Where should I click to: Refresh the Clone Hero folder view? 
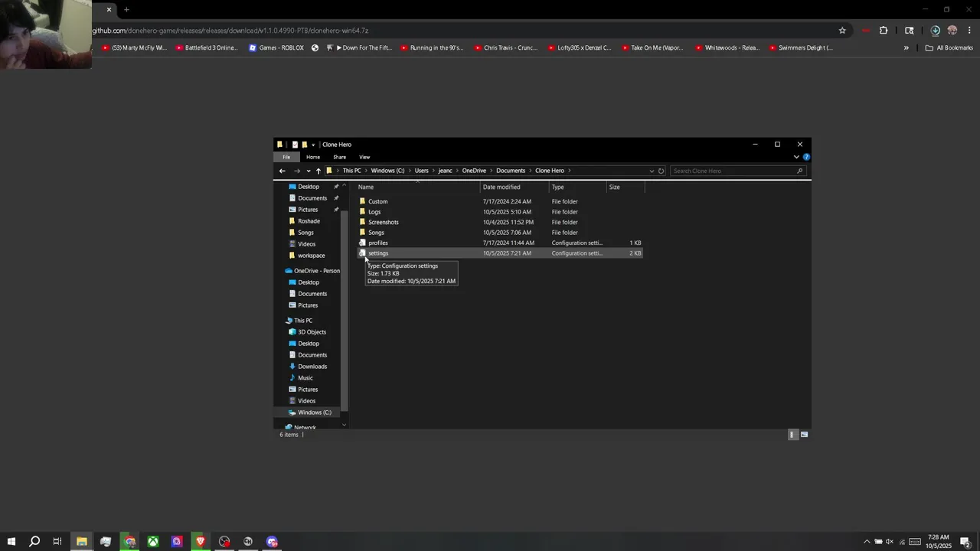click(661, 171)
